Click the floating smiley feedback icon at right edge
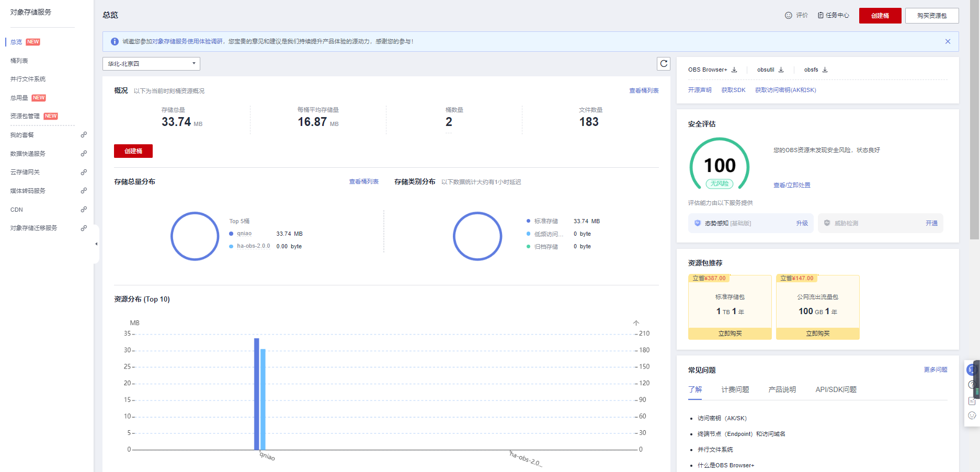Image resolution: width=980 pixels, height=472 pixels. (x=972, y=416)
